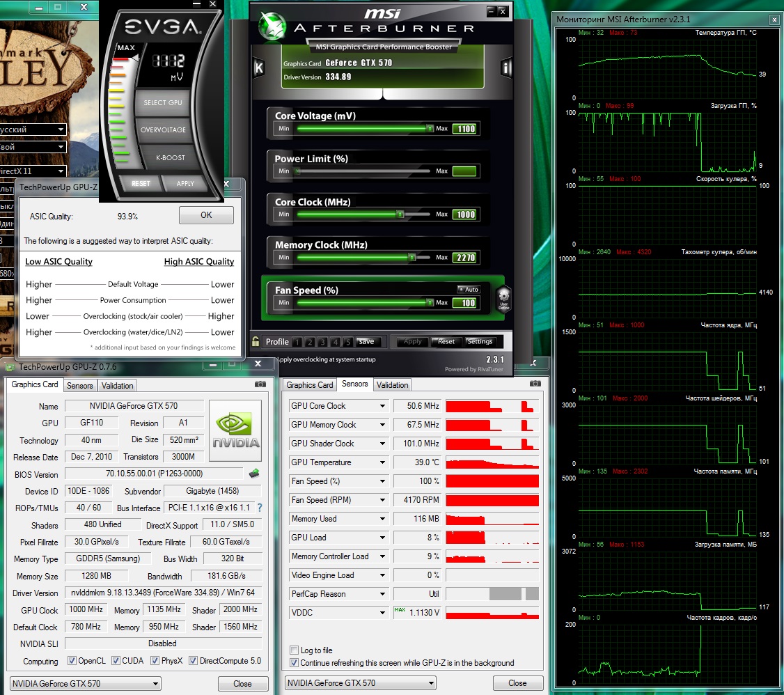Viewport: 784px width, 695px height.
Task: Select Afterburner profile slot 1
Action: pyautogui.click(x=297, y=342)
